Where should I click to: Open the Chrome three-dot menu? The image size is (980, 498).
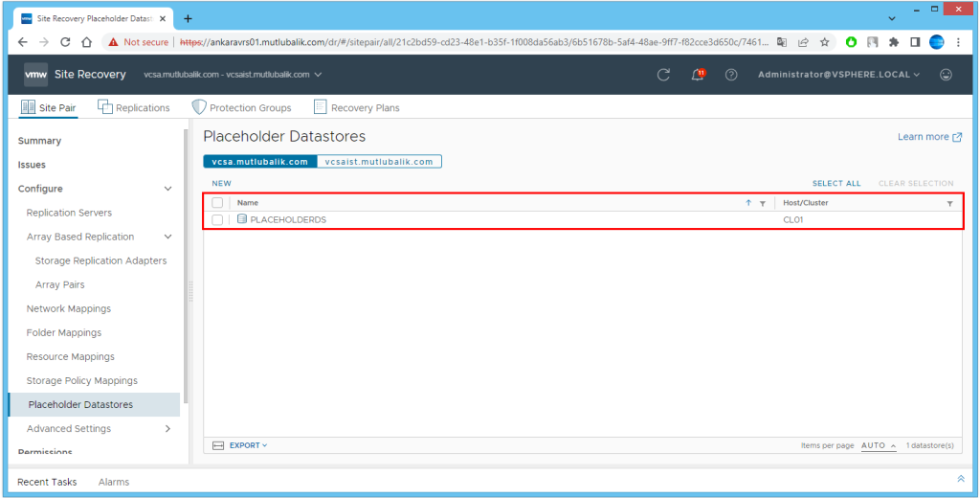tap(958, 42)
